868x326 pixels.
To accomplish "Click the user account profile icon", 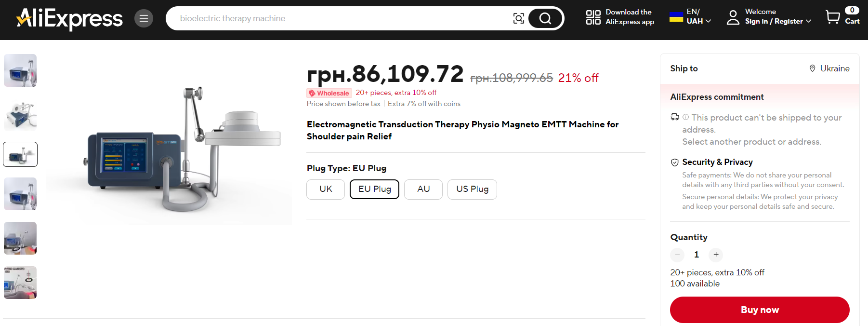I will (733, 18).
